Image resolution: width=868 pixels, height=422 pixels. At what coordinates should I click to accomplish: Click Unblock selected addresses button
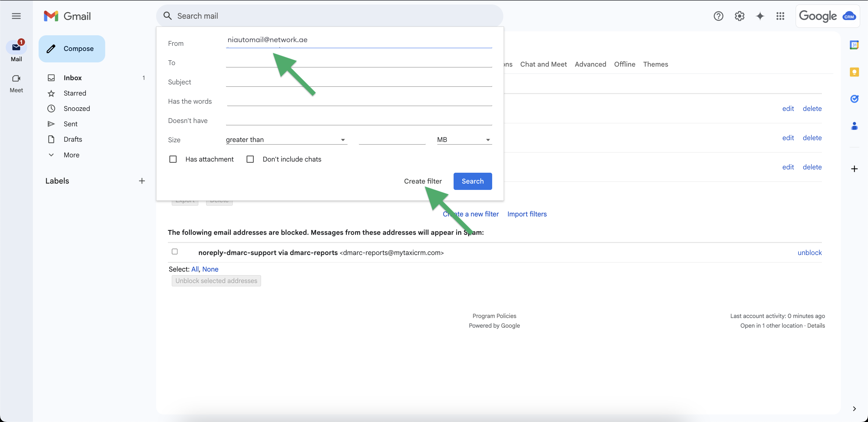tap(216, 281)
